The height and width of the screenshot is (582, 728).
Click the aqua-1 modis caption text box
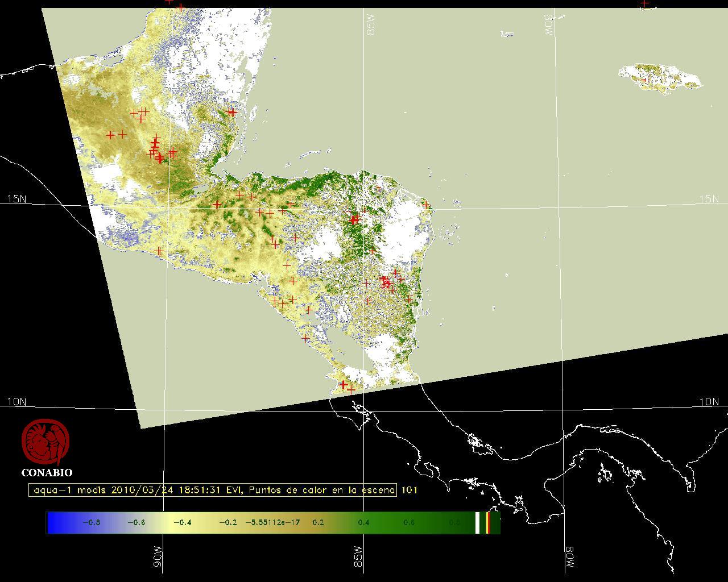tap(213, 490)
